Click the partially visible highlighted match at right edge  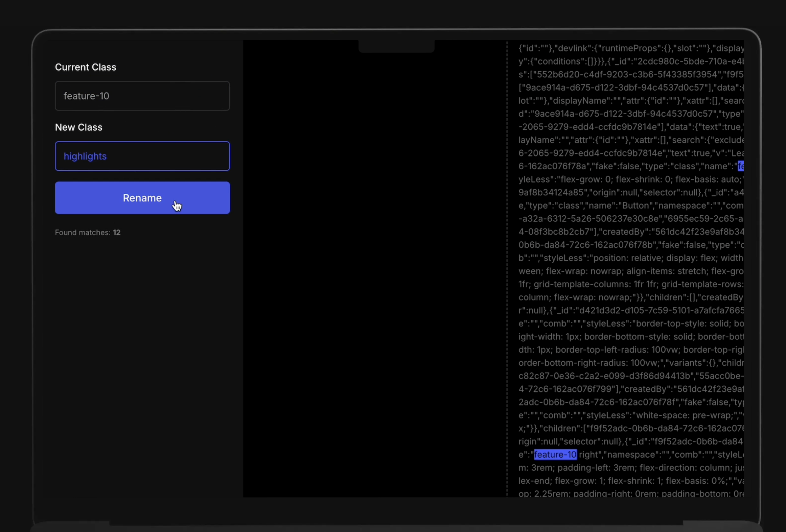(x=740, y=166)
